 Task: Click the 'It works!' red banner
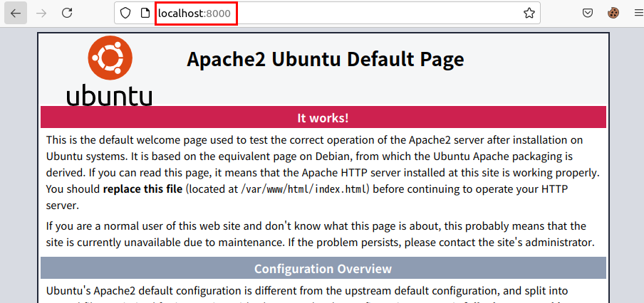pos(323,117)
